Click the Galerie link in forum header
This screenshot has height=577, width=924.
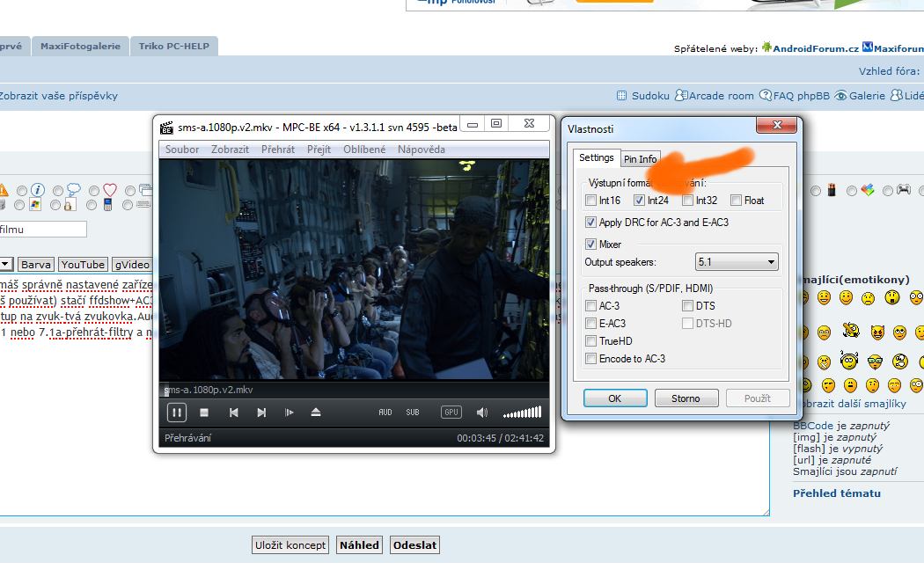[x=866, y=96]
